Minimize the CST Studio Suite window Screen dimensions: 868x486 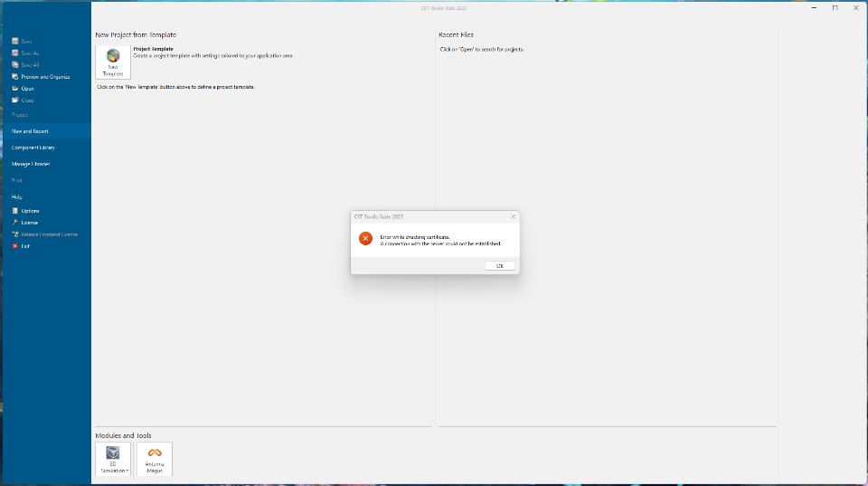815,8
